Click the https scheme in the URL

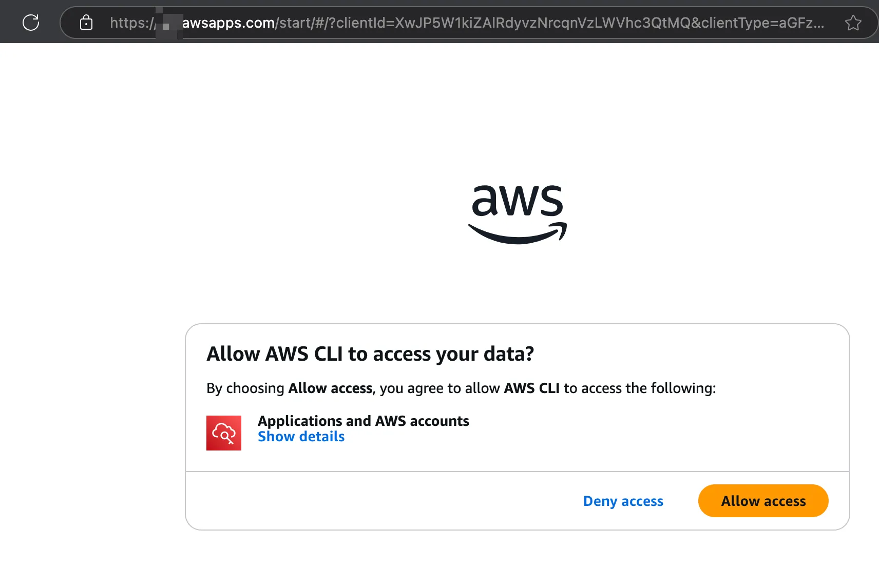[x=128, y=23]
